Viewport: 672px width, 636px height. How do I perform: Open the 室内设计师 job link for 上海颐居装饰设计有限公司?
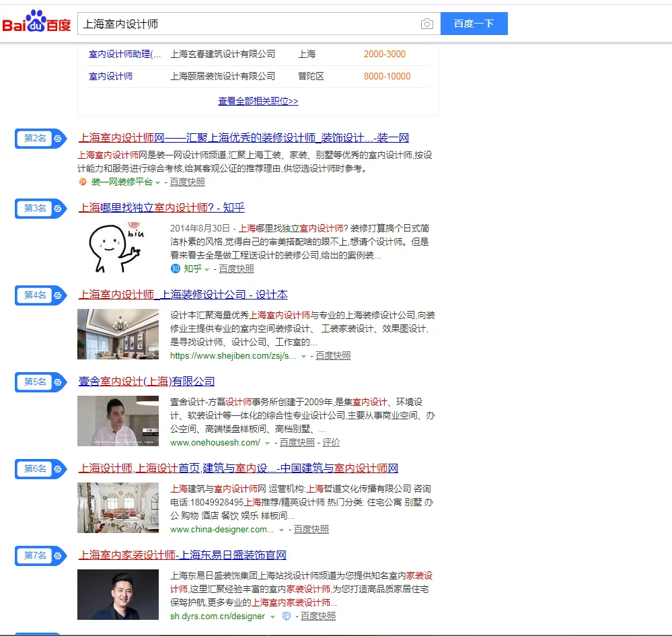[x=110, y=76]
